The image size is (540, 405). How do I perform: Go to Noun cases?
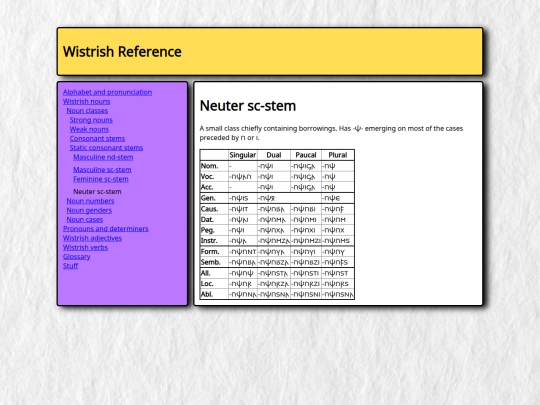click(85, 220)
